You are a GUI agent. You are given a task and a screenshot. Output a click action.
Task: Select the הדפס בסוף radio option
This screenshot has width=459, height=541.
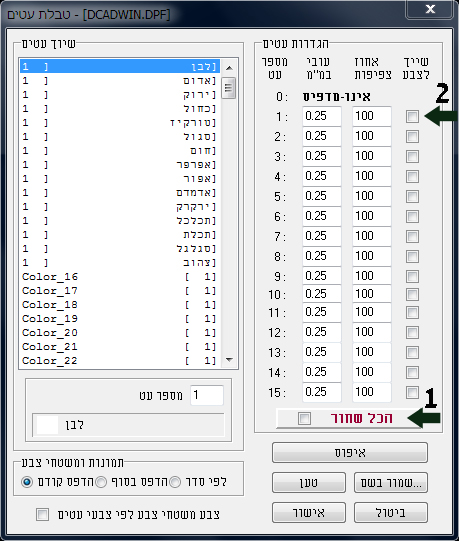click(101, 482)
